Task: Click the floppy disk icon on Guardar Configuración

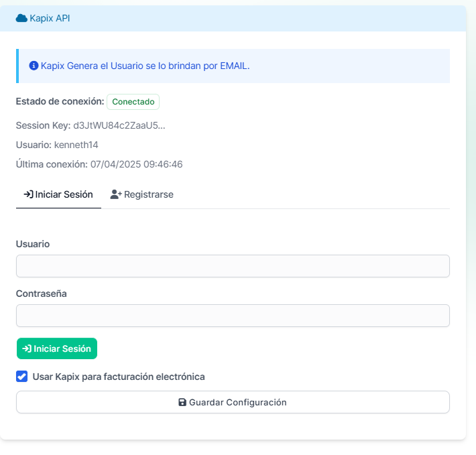Action: [182, 403]
